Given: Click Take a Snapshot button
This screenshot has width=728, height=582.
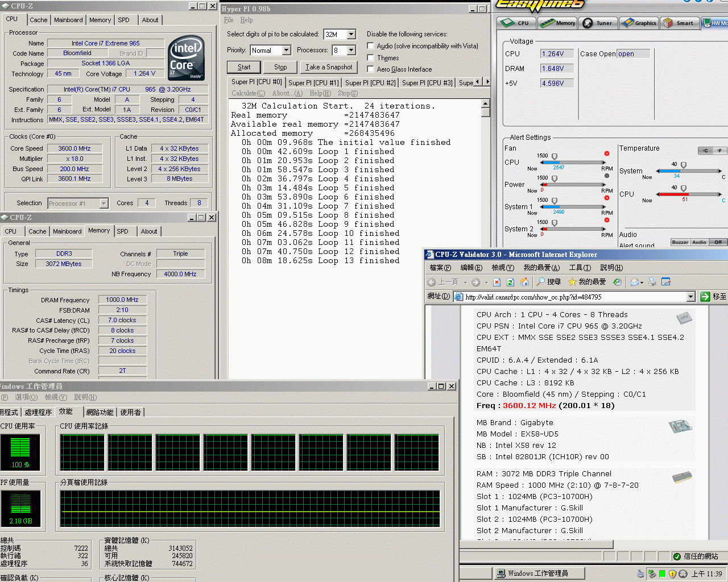Looking at the screenshot, I should [329, 67].
